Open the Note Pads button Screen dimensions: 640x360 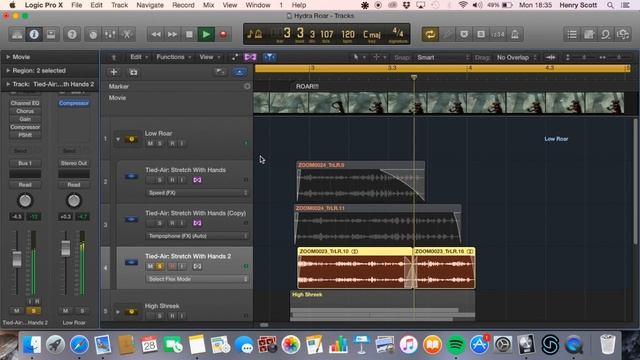pos(589,34)
